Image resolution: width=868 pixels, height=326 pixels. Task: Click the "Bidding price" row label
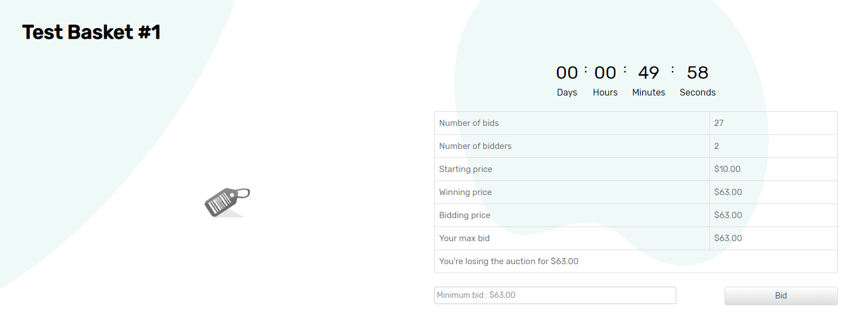(x=465, y=215)
